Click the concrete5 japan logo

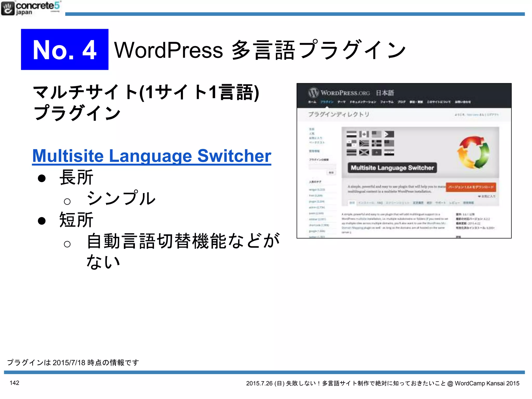pos(31,8)
